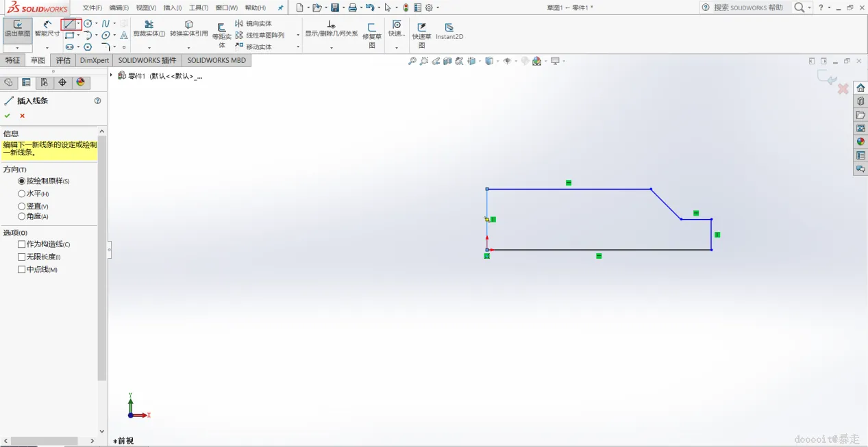Select the Polygon sketch tool
The height and width of the screenshot is (447, 868).
(88, 47)
